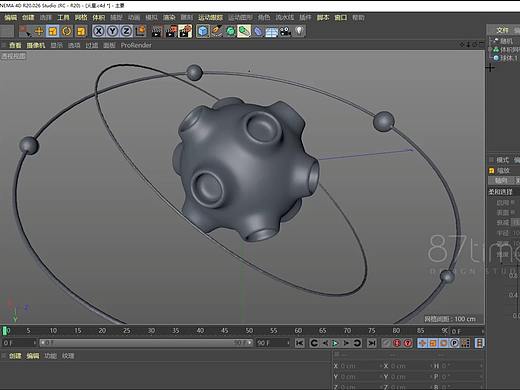Click frame 40 on the timeline ruler

tap(200, 331)
